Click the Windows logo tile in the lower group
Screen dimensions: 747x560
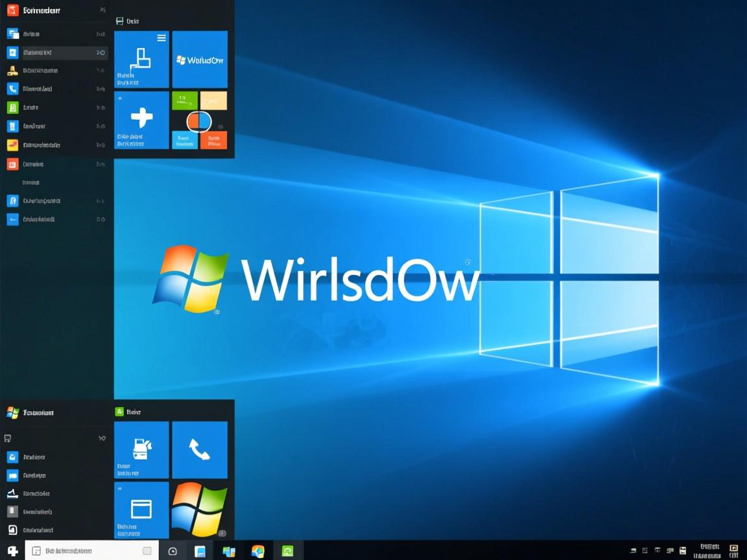pos(200,511)
